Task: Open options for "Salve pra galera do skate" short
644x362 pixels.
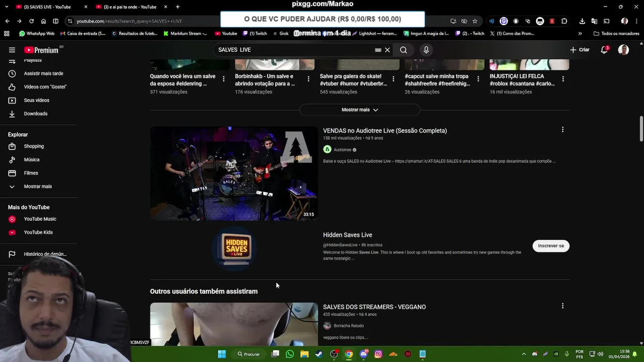Action: (393, 79)
